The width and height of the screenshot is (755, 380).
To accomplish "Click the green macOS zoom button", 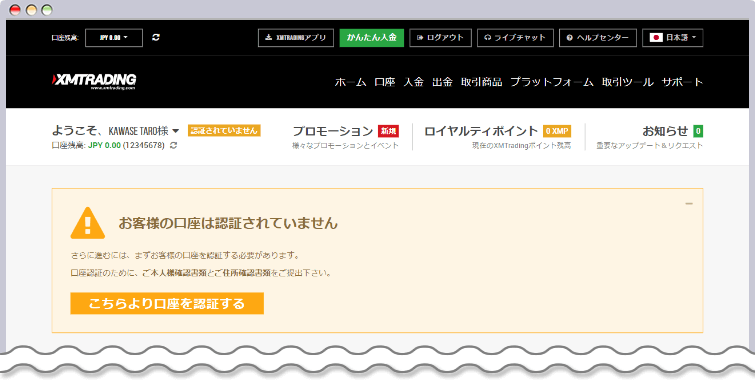I will [47, 10].
